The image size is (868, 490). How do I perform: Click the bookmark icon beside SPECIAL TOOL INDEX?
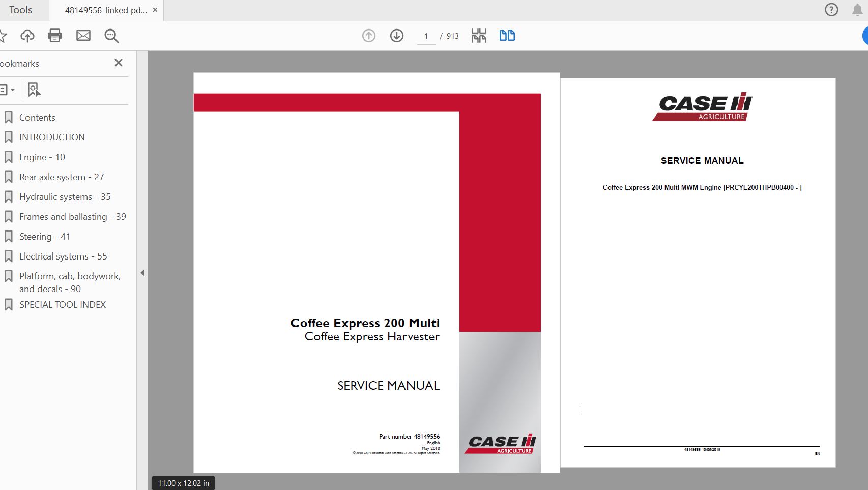[x=9, y=305]
